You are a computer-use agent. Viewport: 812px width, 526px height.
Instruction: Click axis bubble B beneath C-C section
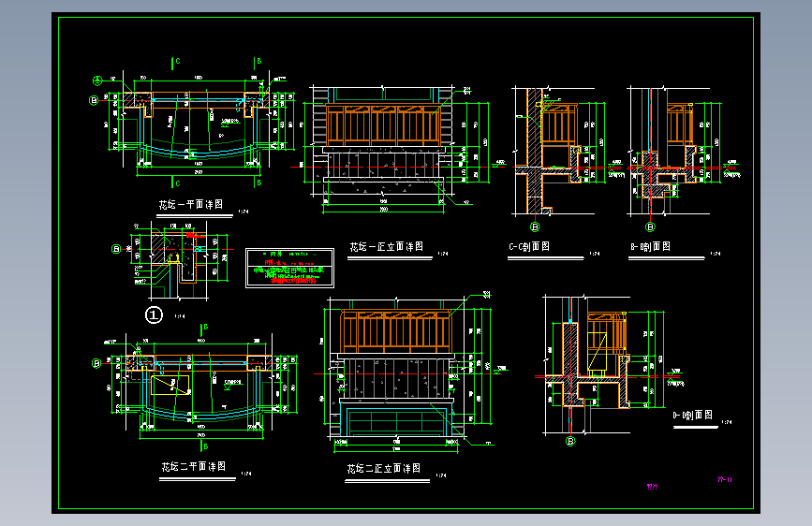535,226
